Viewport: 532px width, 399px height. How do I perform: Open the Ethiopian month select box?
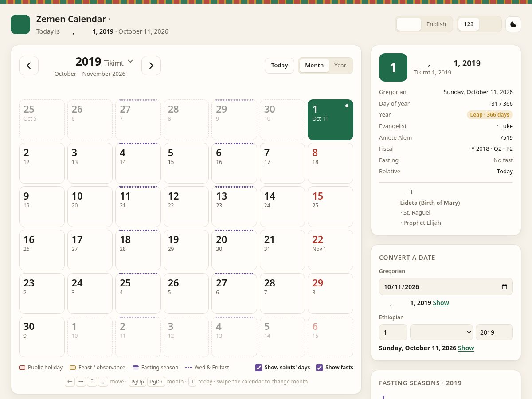coord(442,332)
